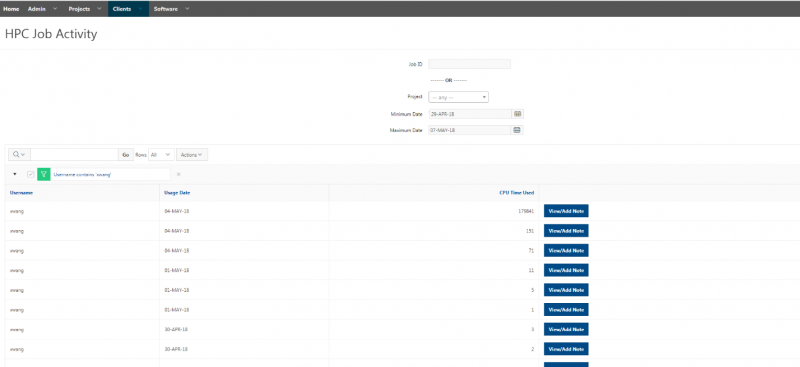
Task: Expand the Projects menu arrow
Action: coord(99,9)
